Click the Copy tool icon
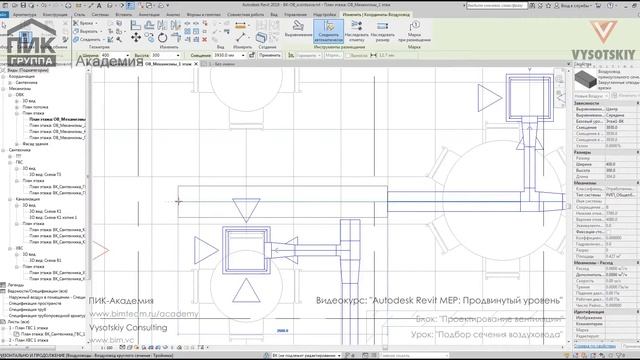Viewport: 640px width, 360px height. tap(149, 38)
